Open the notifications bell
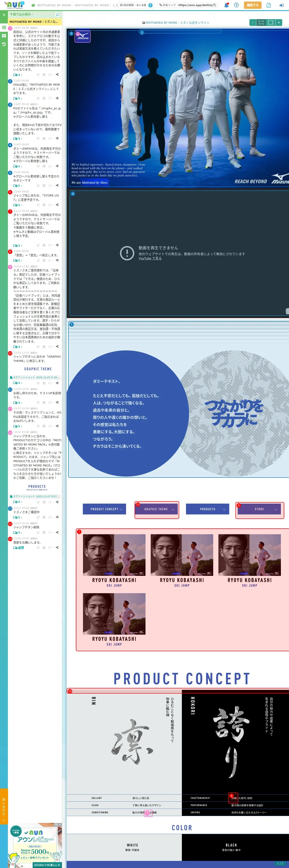The height and width of the screenshot is (868, 289). [x=226, y=5]
